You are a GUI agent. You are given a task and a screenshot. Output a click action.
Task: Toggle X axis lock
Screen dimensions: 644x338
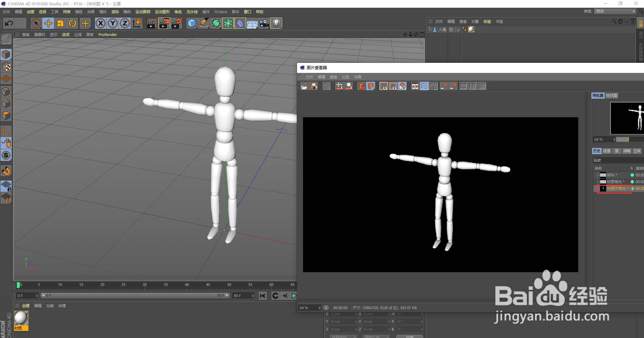point(101,23)
